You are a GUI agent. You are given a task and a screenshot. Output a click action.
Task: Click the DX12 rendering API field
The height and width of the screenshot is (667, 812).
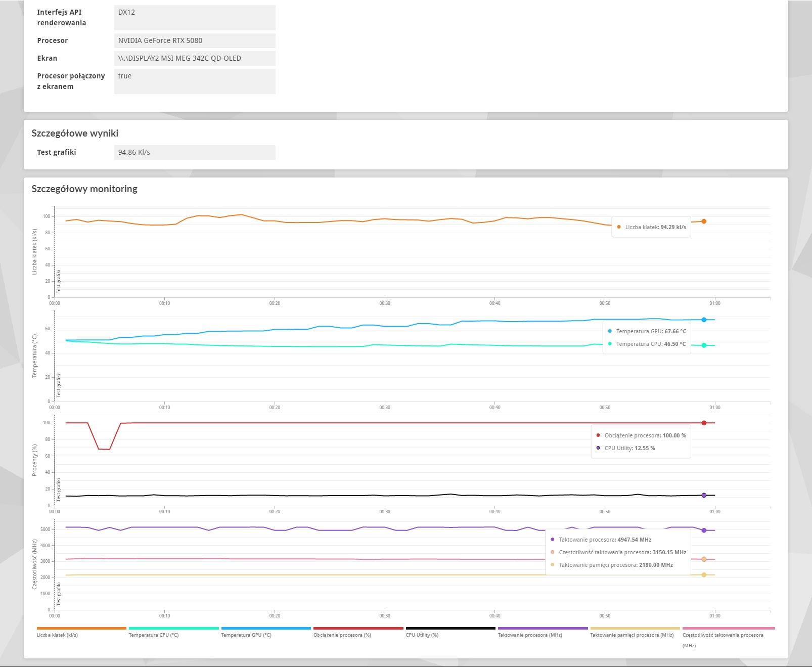pyautogui.click(x=195, y=17)
